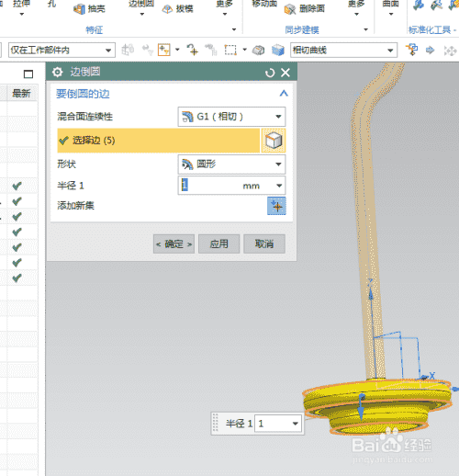Viewport: 459px width, 476px height.
Task: Click the 抽壳 shell tool icon
Action: pyautogui.click(x=80, y=9)
